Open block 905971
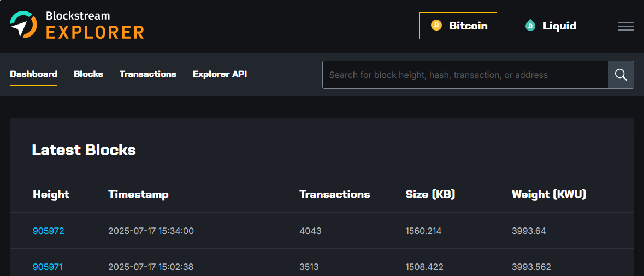644x276 pixels. (x=48, y=267)
